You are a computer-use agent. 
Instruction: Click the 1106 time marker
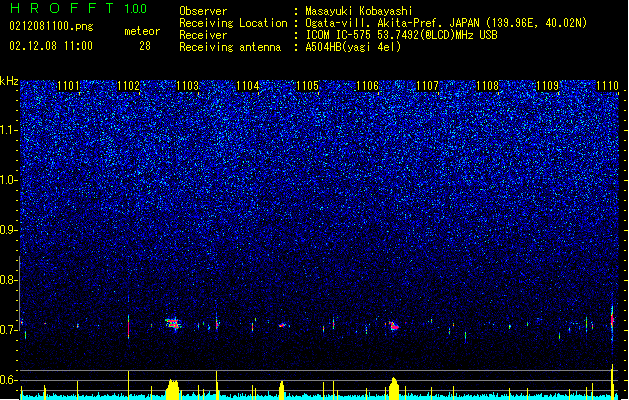tap(367, 86)
